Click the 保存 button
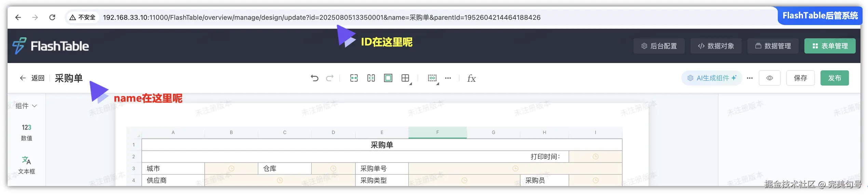 click(x=800, y=78)
